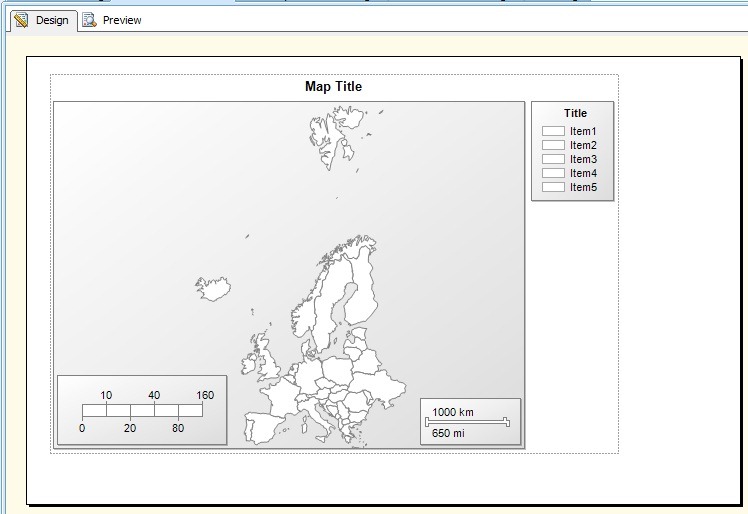Click the 160 color scale label
The image size is (748, 514).
pos(205,395)
